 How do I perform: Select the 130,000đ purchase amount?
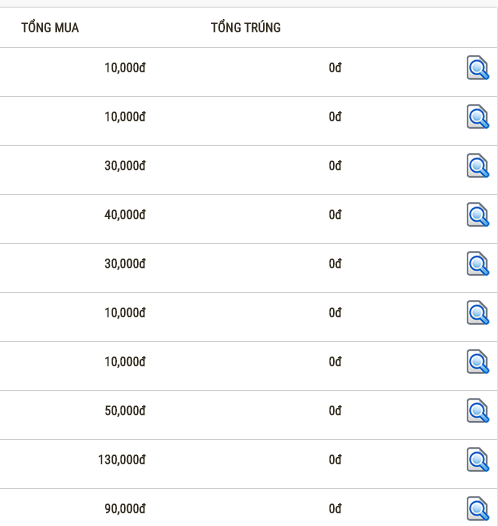pos(122,460)
